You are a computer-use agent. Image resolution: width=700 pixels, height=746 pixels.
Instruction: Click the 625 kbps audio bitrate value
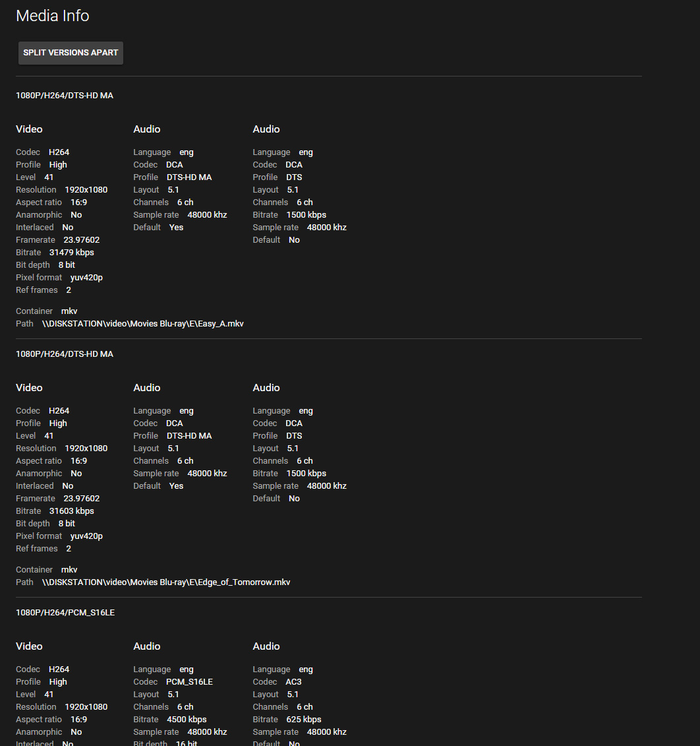point(304,720)
